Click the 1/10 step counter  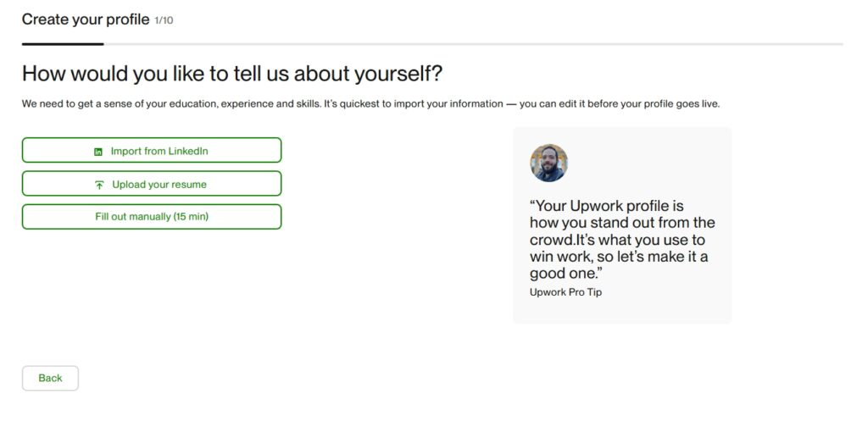(x=164, y=19)
